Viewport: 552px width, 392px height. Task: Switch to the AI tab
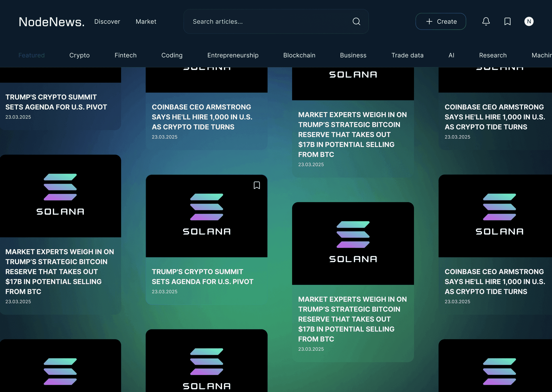[451, 55]
